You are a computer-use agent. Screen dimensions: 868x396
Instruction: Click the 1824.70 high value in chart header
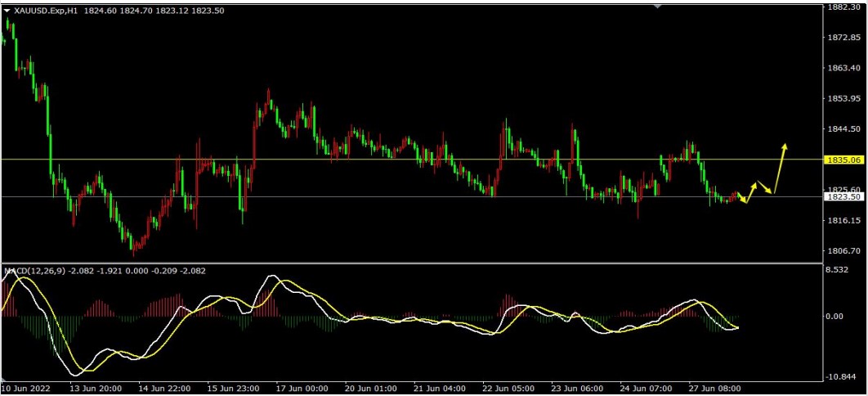pyautogui.click(x=136, y=11)
